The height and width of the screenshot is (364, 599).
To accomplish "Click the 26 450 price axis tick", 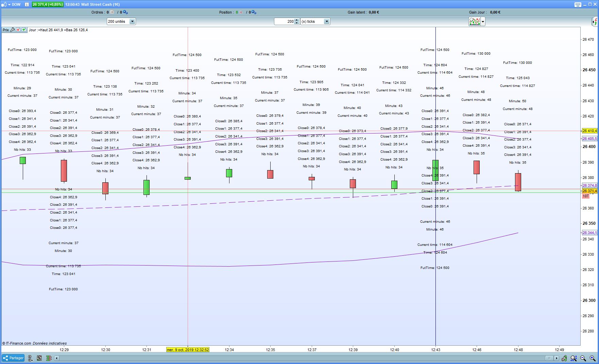I will (x=589, y=70).
